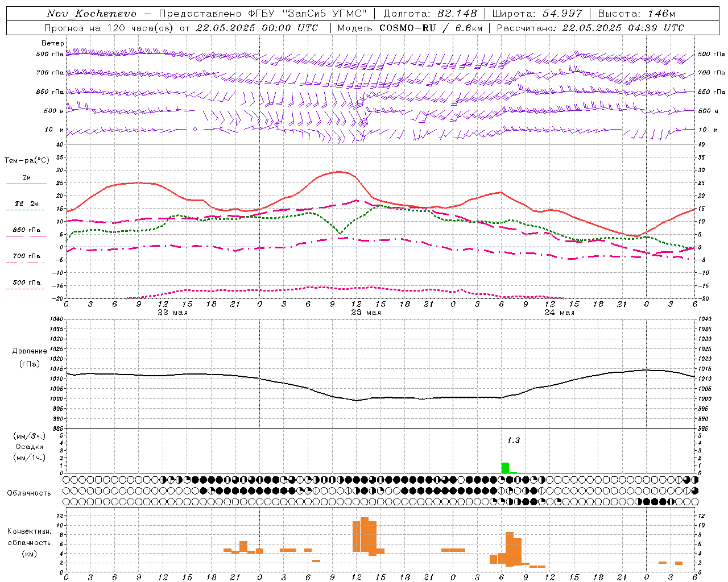The image size is (728, 582).
Task: Click the '24 мая' date label
Action: [560, 313]
